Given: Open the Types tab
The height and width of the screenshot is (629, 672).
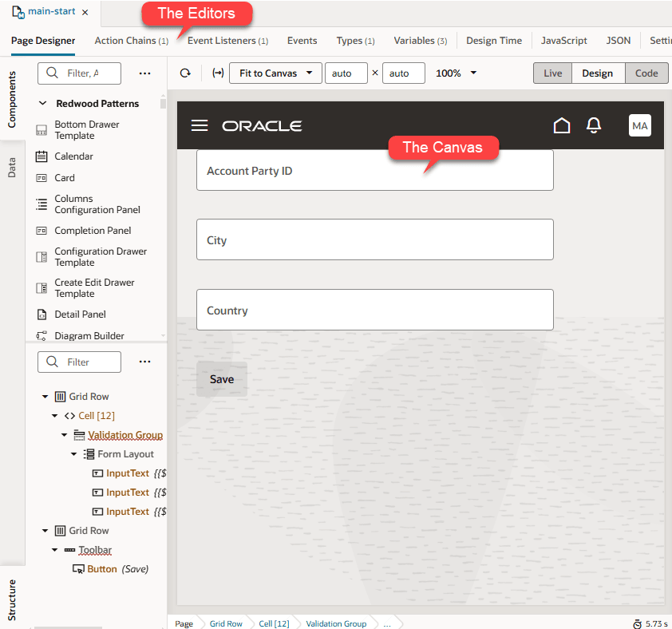Looking at the screenshot, I should pyautogui.click(x=355, y=41).
